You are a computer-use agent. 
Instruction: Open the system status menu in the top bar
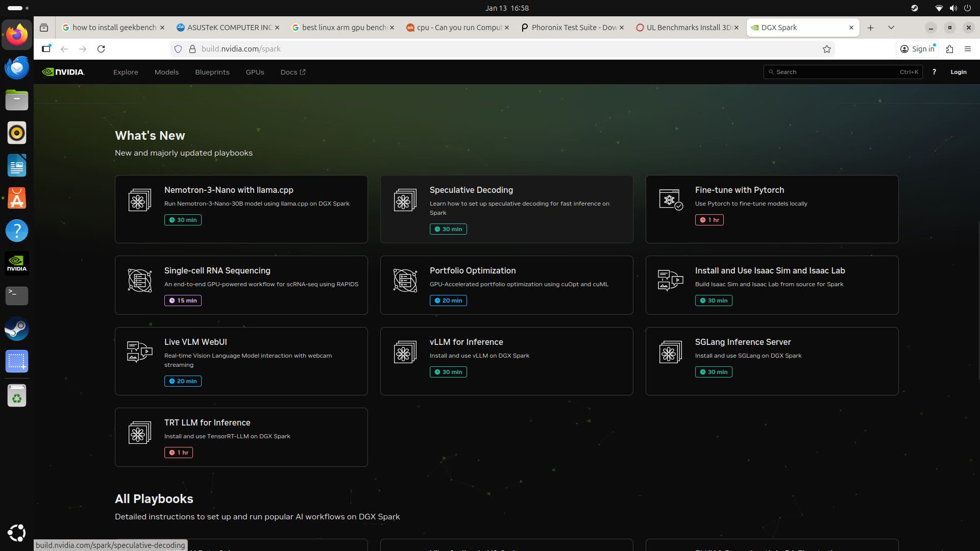click(x=952, y=8)
